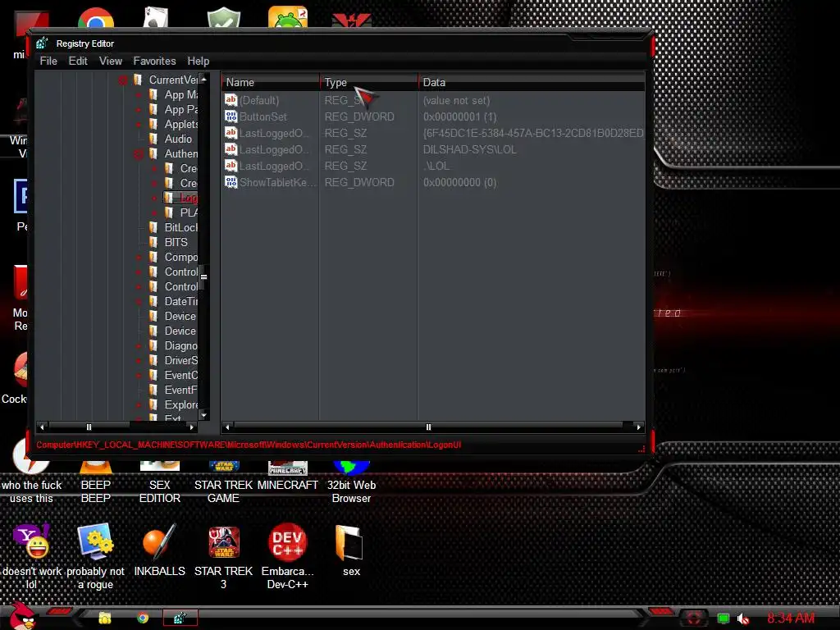Click the Audio key folder icon

pos(153,139)
